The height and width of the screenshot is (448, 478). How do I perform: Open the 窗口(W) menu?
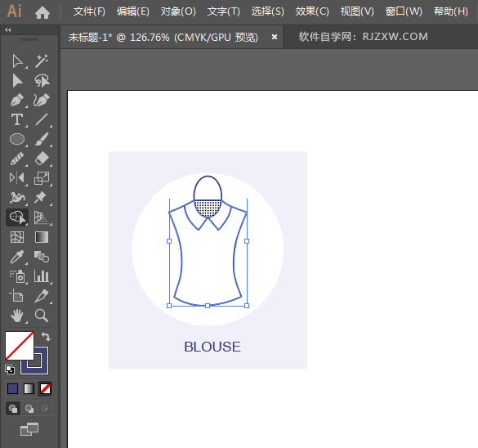click(x=404, y=11)
